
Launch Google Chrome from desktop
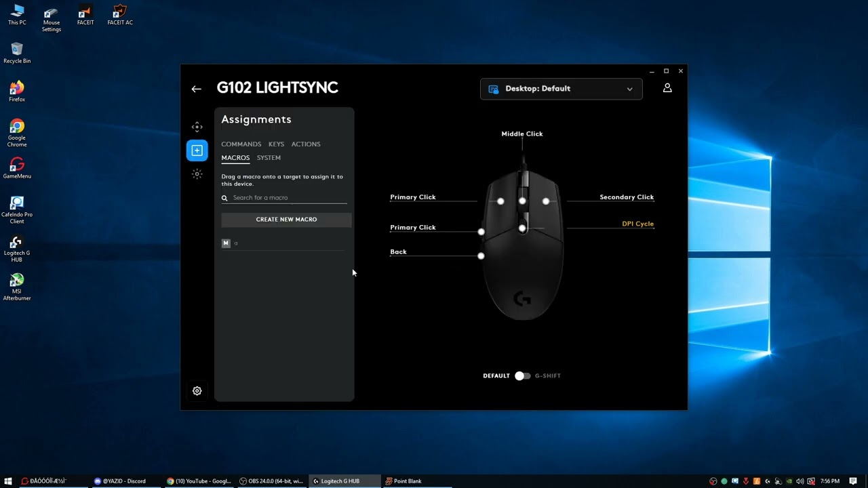pyautogui.click(x=17, y=133)
